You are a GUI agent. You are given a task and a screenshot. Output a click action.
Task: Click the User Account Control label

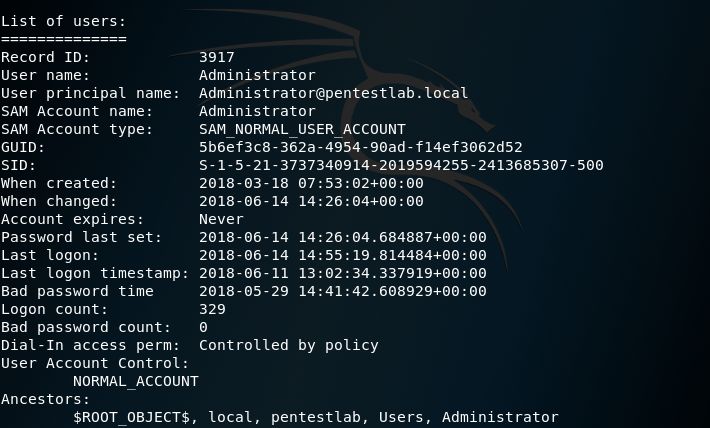pos(95,363)
